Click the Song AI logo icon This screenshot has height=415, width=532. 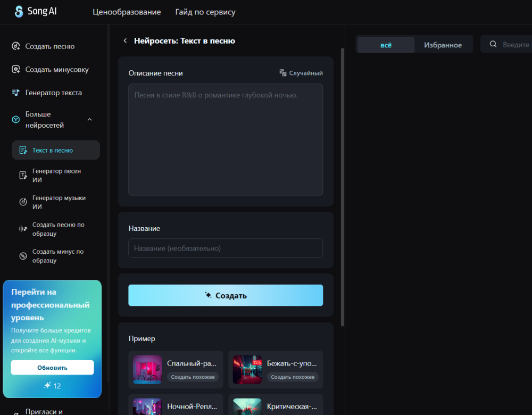pos(19,12)
